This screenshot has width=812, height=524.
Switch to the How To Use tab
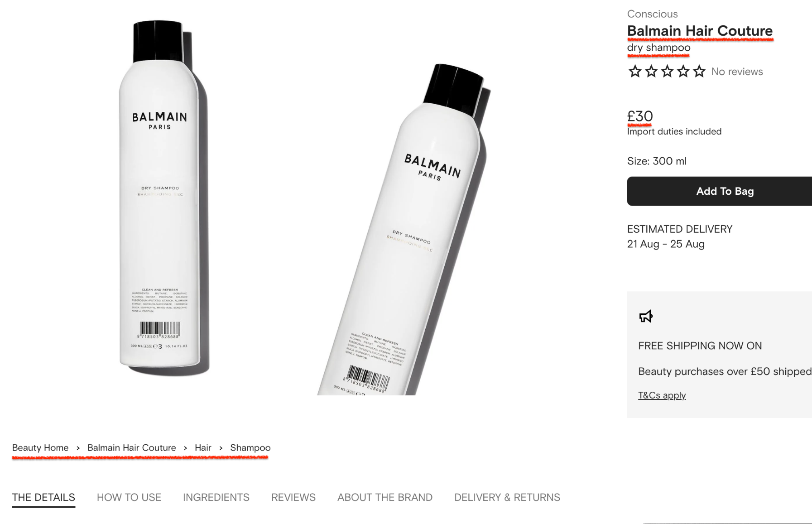pos(129,497)
